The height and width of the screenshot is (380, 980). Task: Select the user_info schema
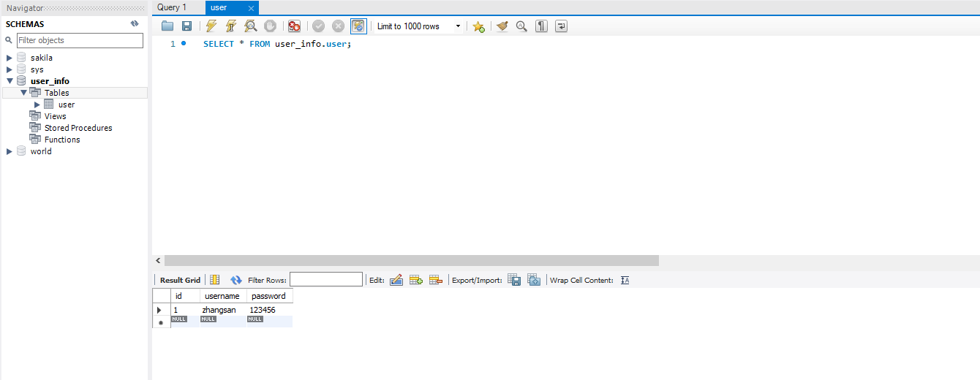(x=50, y=81)
